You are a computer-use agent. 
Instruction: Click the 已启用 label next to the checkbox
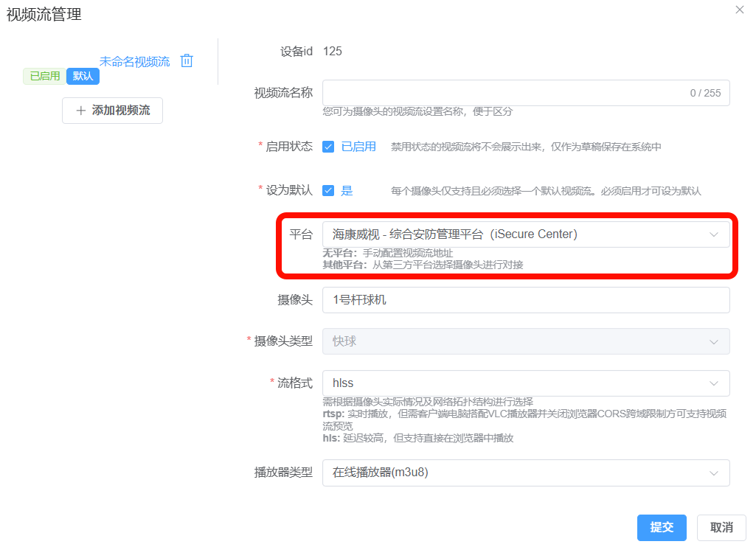358,147
